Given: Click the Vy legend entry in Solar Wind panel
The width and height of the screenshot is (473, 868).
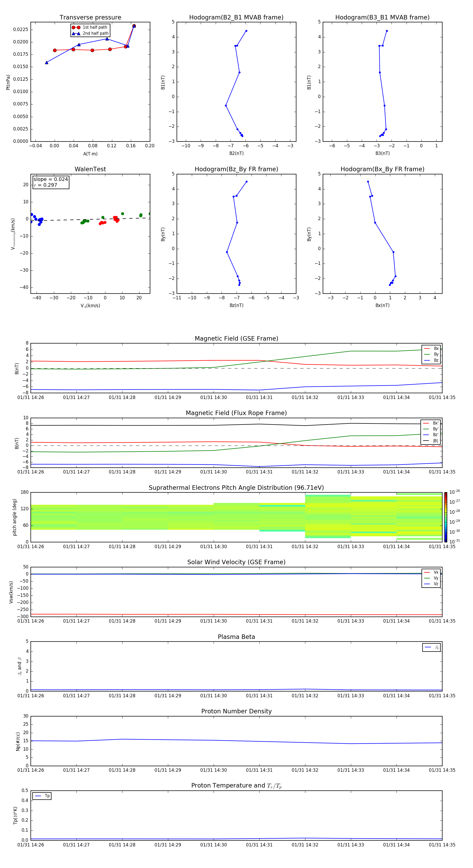Looking at the screenshot, I should pyautogui.click(x=431, y=578).
